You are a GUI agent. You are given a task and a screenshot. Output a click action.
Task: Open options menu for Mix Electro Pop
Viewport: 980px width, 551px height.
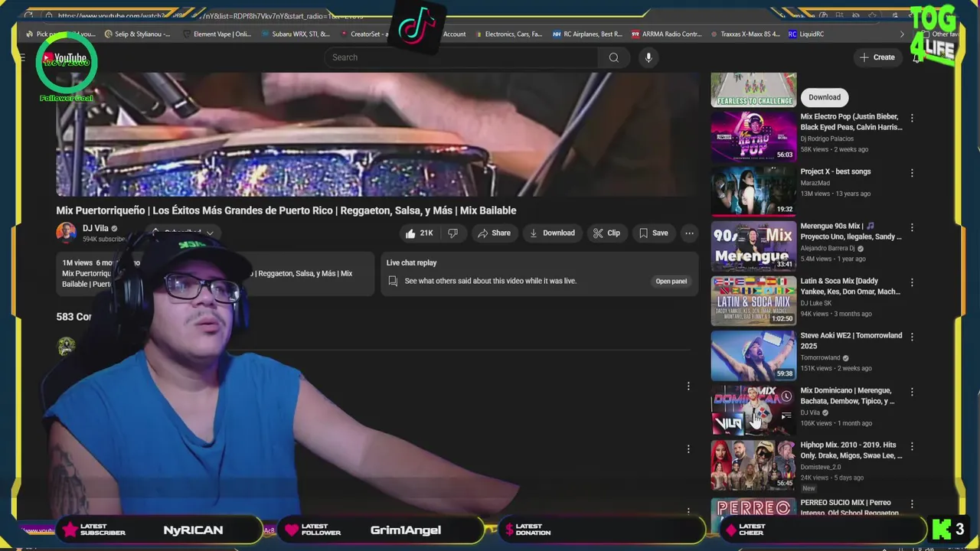[912, 118]
